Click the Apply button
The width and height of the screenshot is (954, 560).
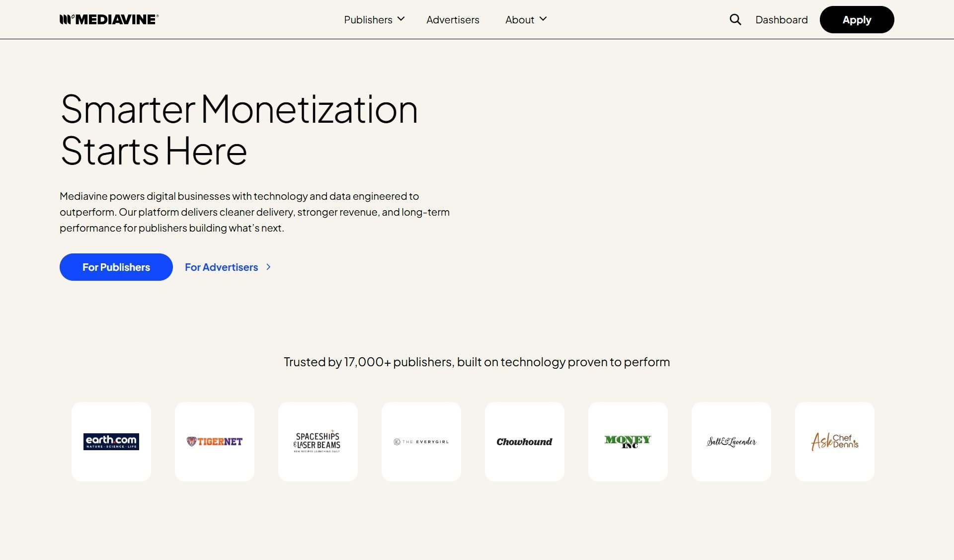(857, 19)
